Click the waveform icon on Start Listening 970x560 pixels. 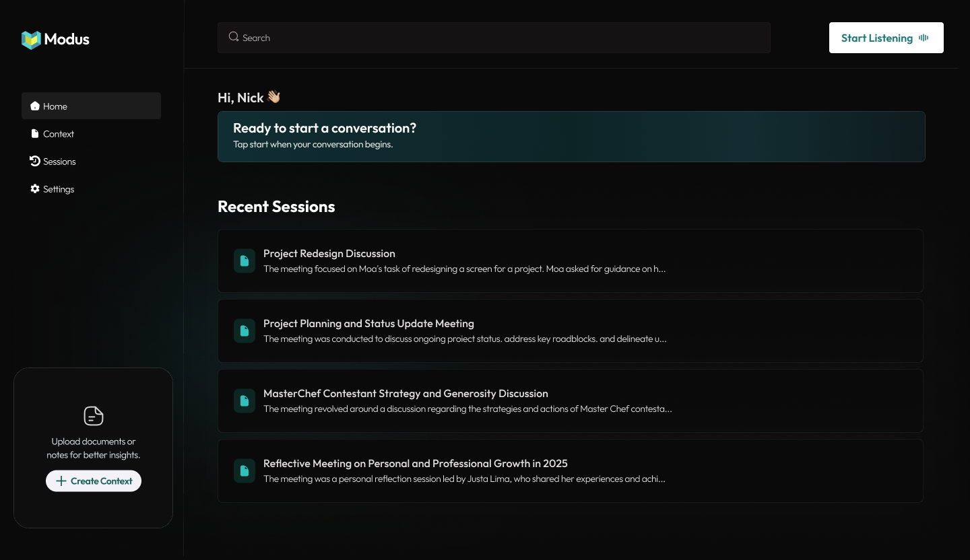(x=924, y=38)
